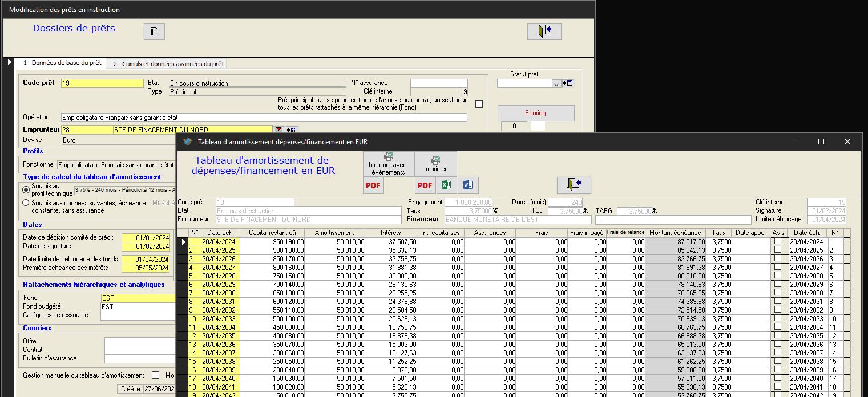Viewport: 868px width, 397px height.
Task: Expand the Statut prêt combo box
Action: (x=557, y=83)
